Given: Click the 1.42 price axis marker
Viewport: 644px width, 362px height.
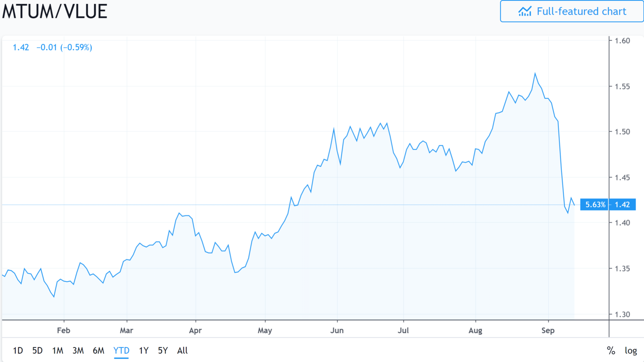Looking at the screenshot, I should click(x=623, y=205).
